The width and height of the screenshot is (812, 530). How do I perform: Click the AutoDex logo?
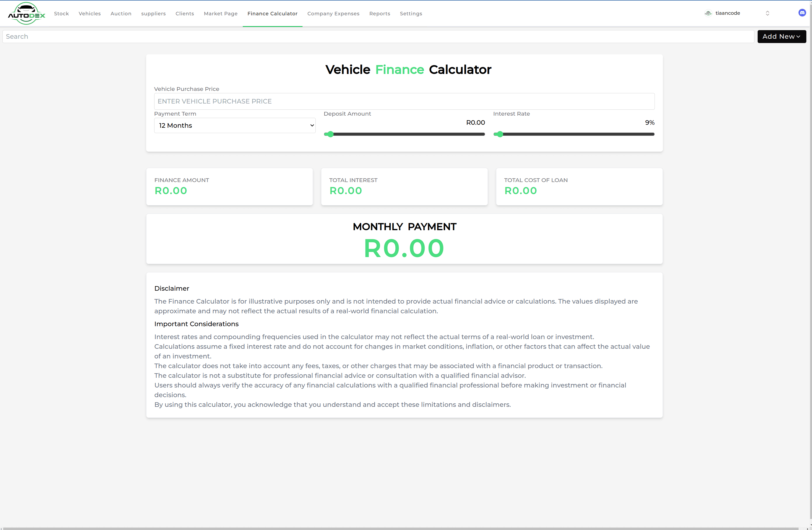pos(27,13)
